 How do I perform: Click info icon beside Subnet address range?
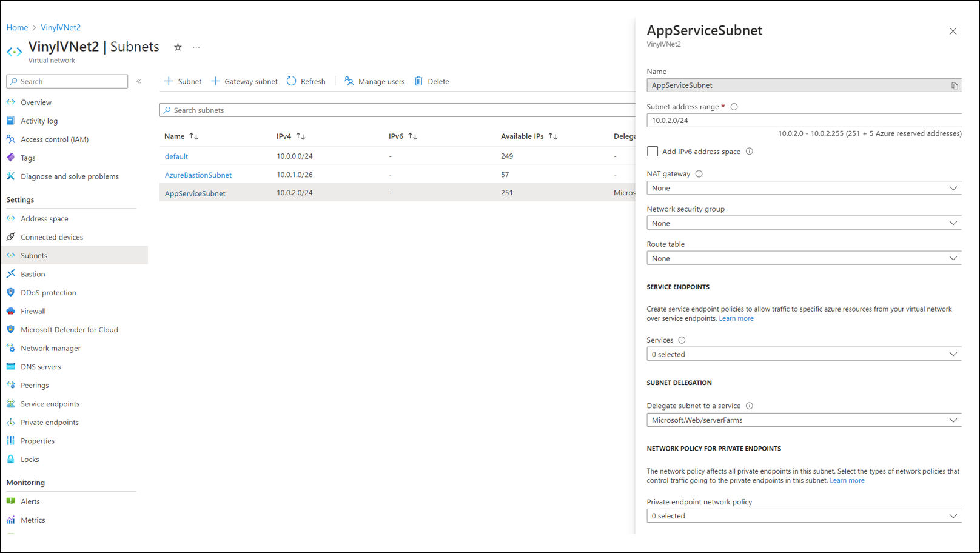734,107
